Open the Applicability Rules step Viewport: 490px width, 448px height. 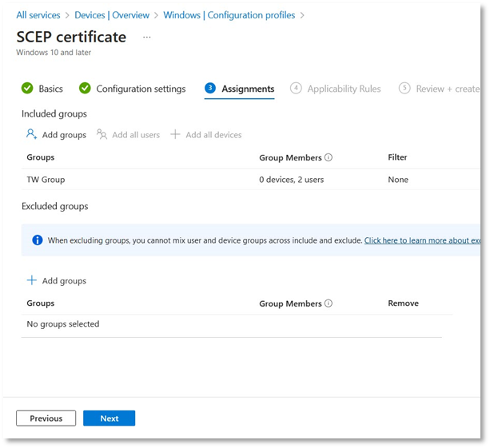pyautogui.click(x=344, y=89)
